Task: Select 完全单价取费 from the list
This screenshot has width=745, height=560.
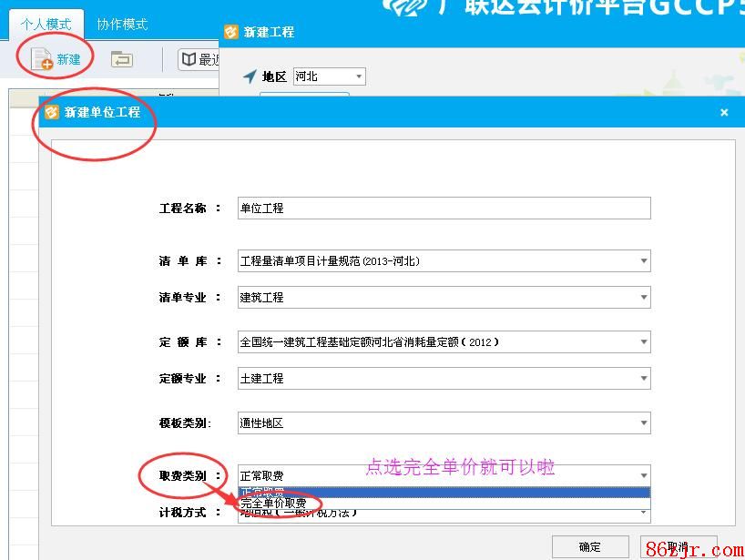Action: point(273,504)
